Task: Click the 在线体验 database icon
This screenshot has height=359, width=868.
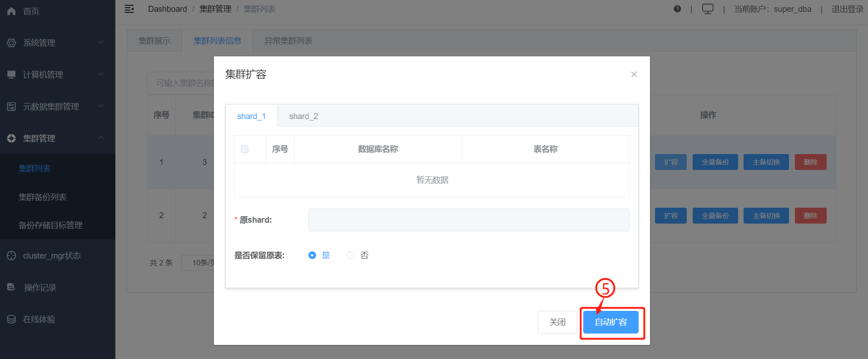Action: pyautogui.click(x=11, y=319)
